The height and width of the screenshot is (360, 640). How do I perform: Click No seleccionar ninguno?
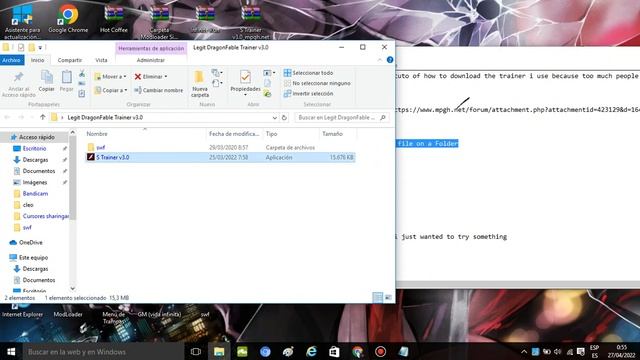click(317, 83)
